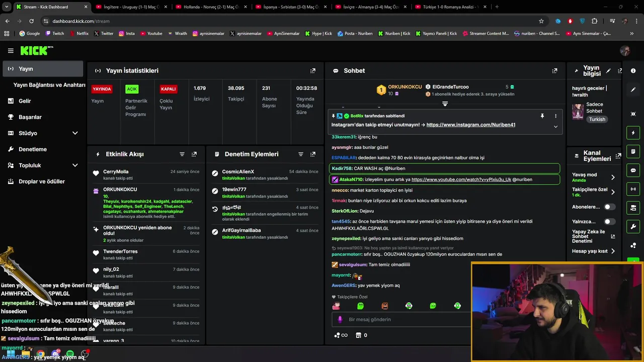Click the info icon in right toolbar
This screenshot has width=644, height=362.
tap(633, 71)
